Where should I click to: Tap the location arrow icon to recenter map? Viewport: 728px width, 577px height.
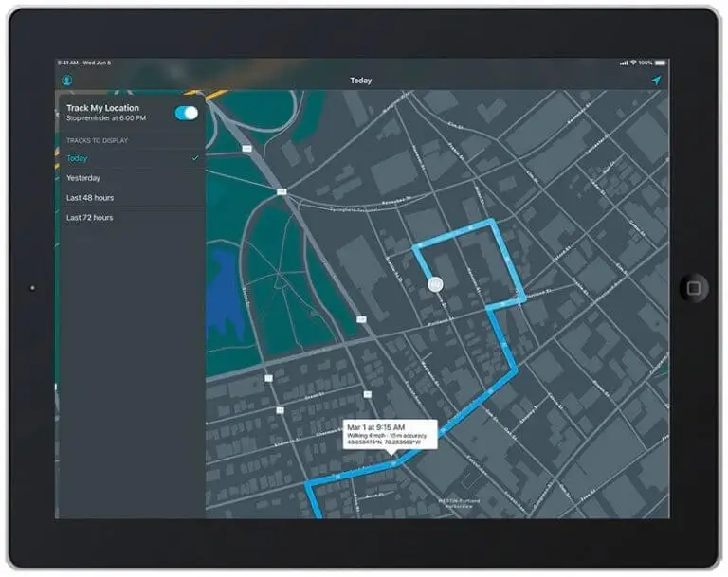click(654, 81)
